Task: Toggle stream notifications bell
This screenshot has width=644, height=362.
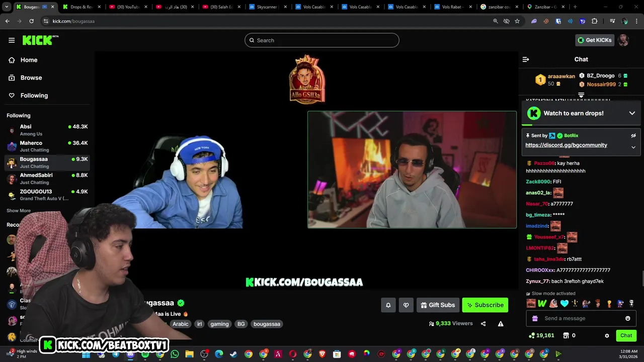Action: [x=388, y=305]
